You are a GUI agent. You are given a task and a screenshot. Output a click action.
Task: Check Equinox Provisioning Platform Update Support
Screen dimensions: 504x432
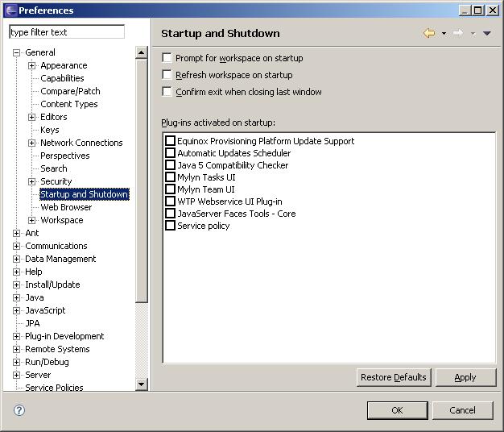[x=170, y=141]
